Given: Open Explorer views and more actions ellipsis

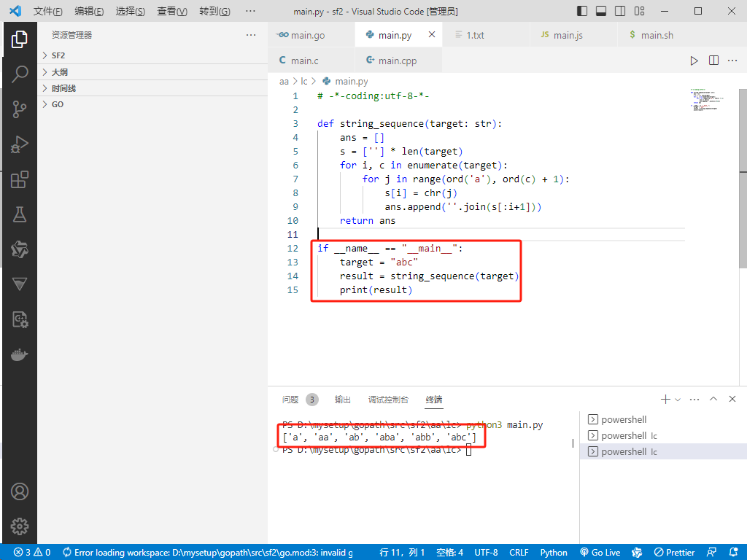Looking at the screenshot, I should point(251,35).
